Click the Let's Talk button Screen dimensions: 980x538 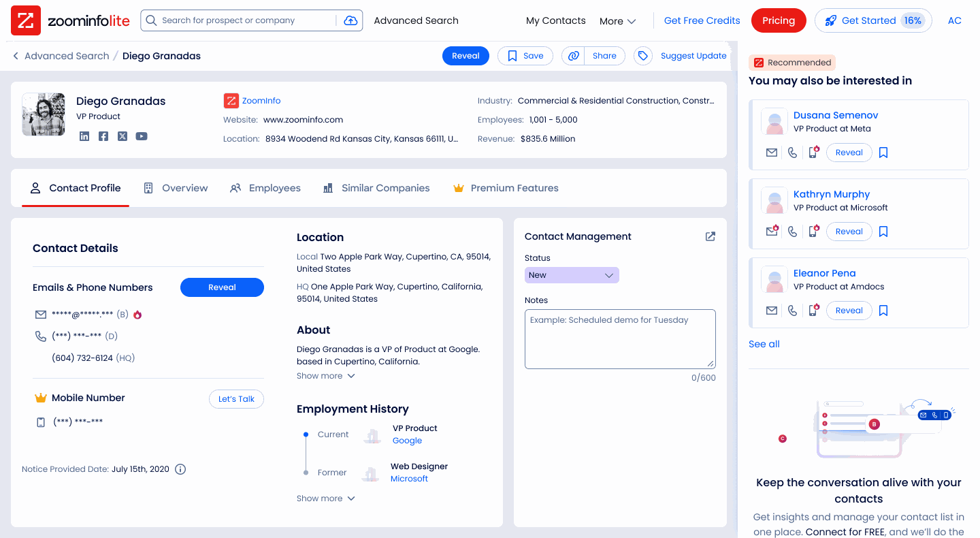[x=236, y=399]
